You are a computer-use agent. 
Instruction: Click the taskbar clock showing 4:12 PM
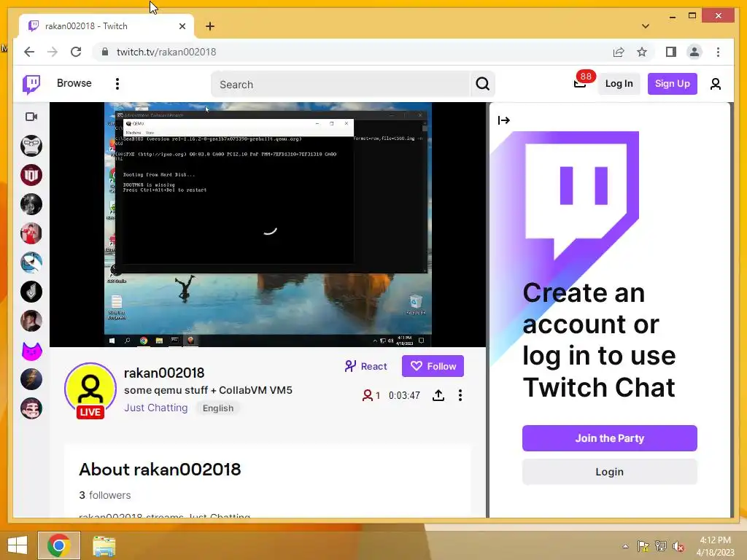715,546
